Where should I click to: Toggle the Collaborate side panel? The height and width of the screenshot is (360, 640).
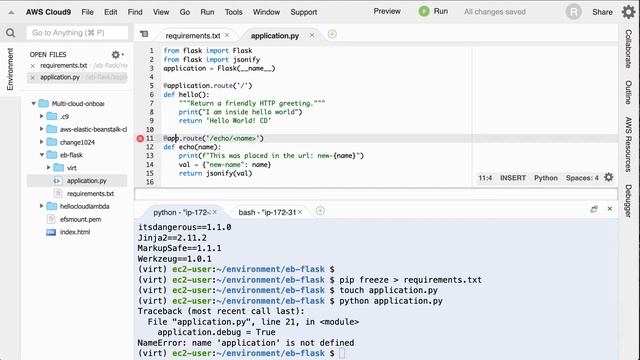point(629,49)
